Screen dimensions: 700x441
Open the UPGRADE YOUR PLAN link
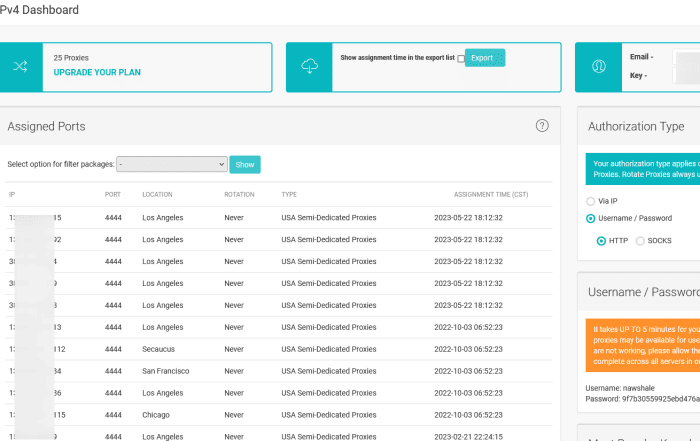(97, 73)
